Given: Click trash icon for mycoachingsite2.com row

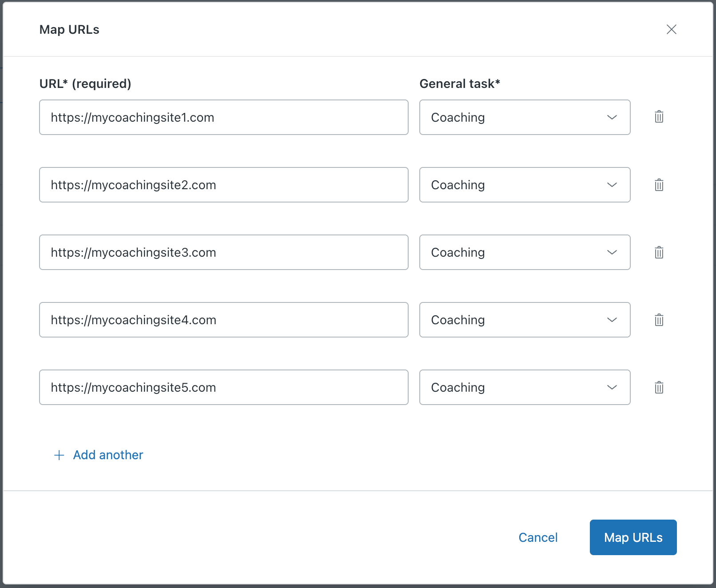Looking at the screenshot, I should click(x=659, y=185).
